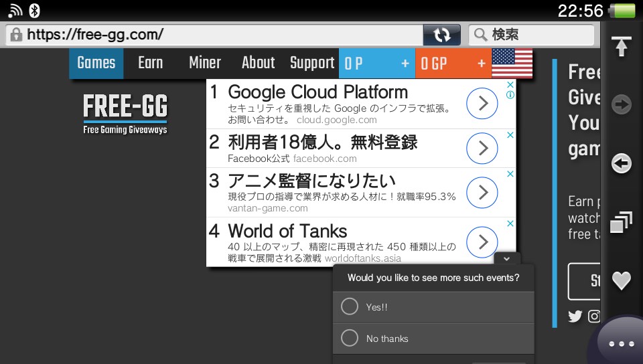Viewport: 643px width, 364px height.
Task: Select the "No thanks" radio option
Action: [350, 338]
